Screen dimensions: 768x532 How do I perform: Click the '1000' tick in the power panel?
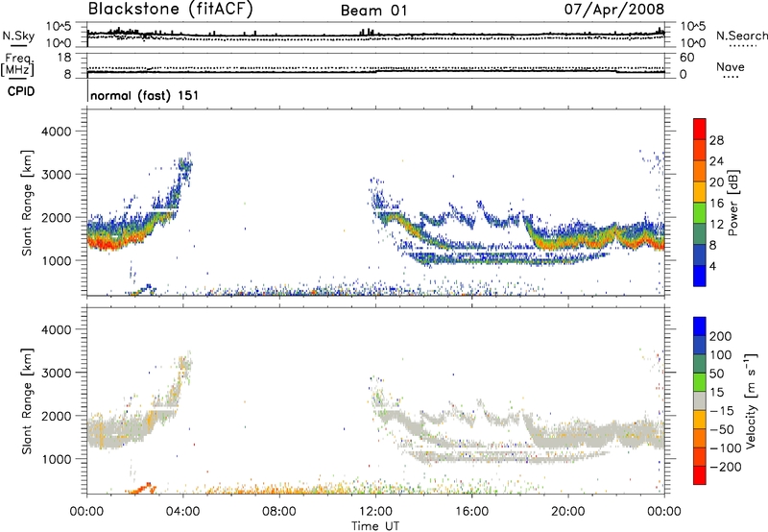point(57,260)
